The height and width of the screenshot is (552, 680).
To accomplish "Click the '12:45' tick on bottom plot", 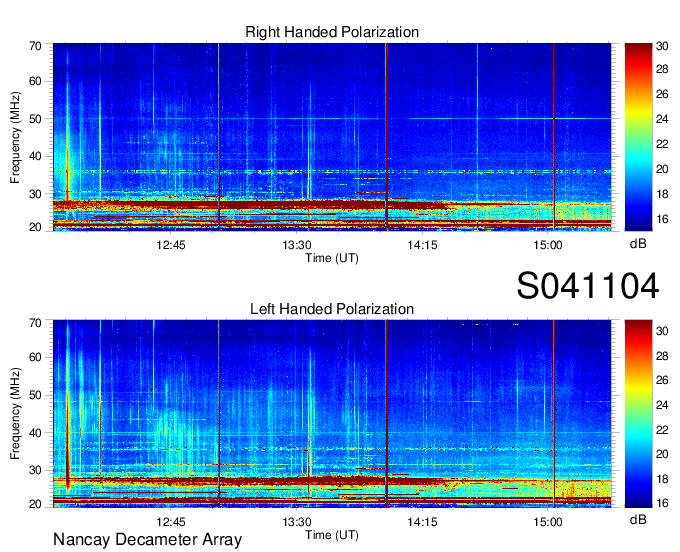I will 171,522.
